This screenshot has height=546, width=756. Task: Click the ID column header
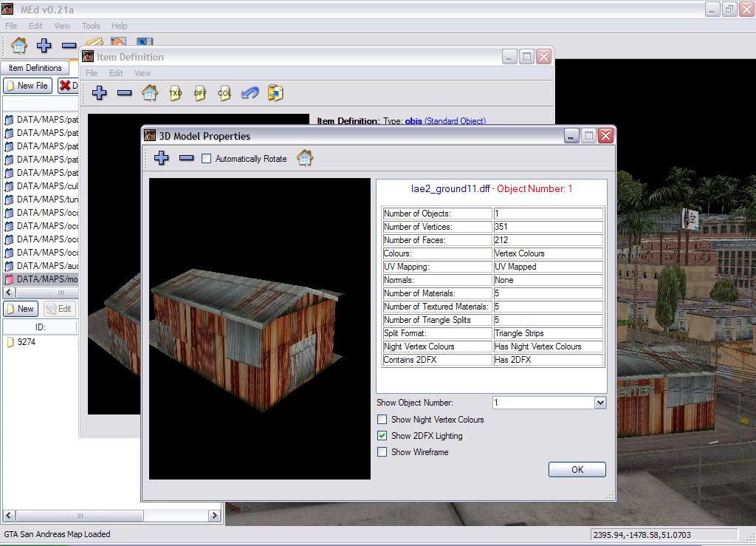click(x=40, y=327)
